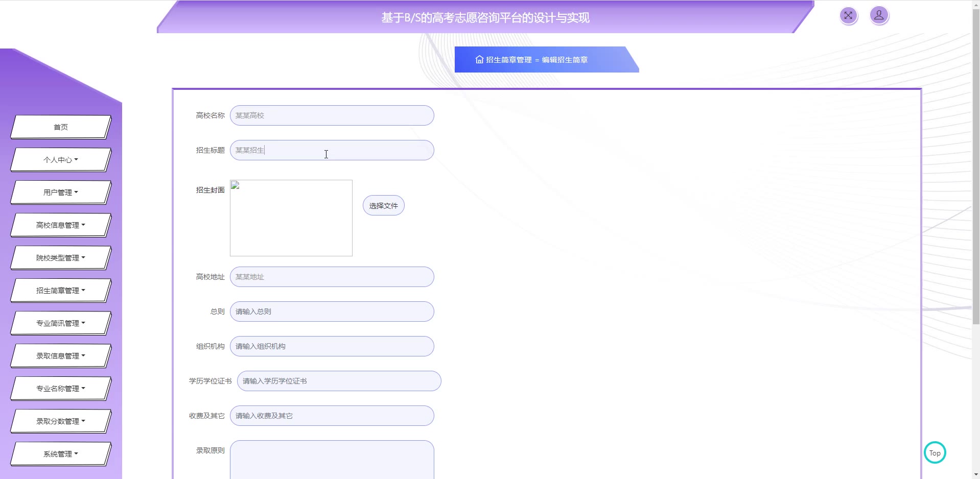980x479 pixels.
Task: Open the 录取分数管理 sidebar menu
Action: 61,421
